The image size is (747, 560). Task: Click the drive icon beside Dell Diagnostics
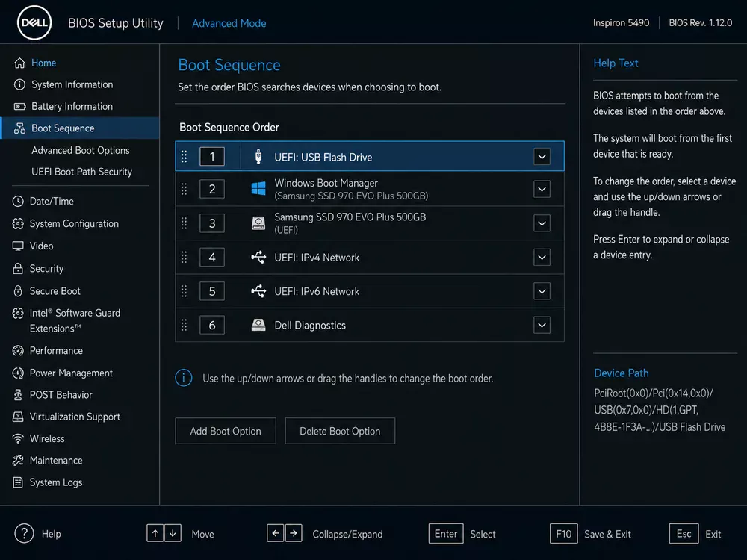(x=258, y=326)
